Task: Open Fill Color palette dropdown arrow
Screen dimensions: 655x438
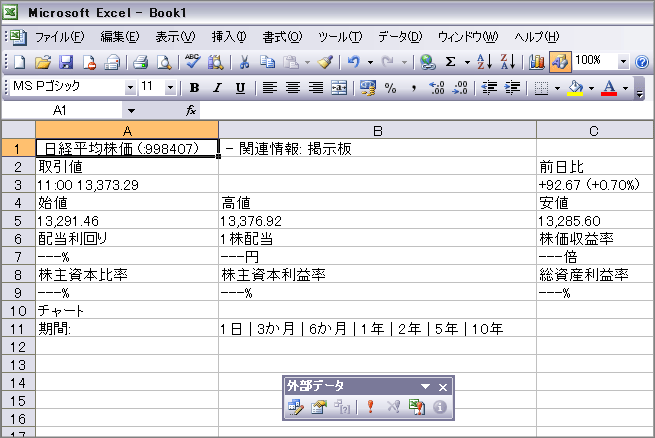Action: [591, 88]
